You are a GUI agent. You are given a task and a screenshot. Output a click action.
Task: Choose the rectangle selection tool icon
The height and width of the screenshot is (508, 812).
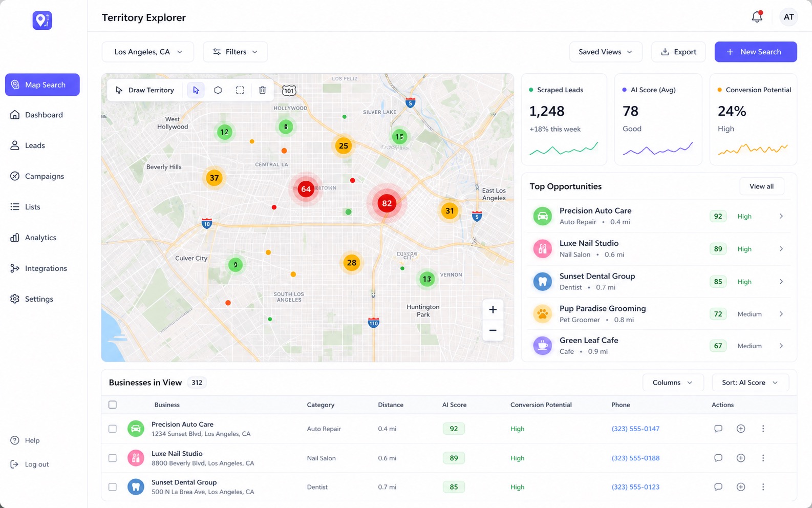(x=240, y=90)
